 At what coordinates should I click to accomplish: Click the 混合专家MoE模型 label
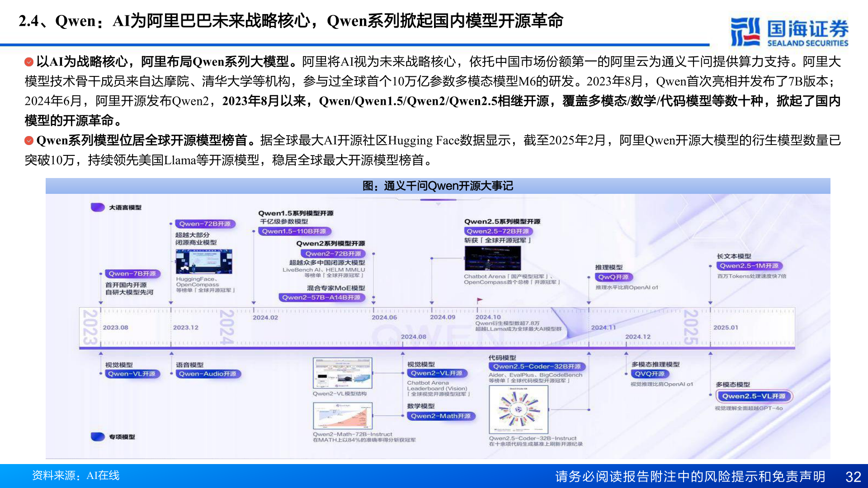point(336,288)
